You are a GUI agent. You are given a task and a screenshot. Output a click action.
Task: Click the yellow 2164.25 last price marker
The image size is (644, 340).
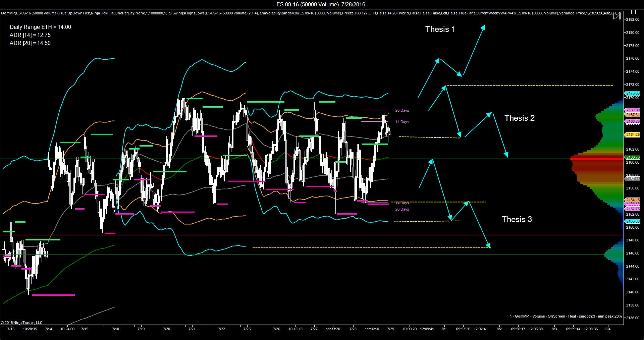pos(633,134)
